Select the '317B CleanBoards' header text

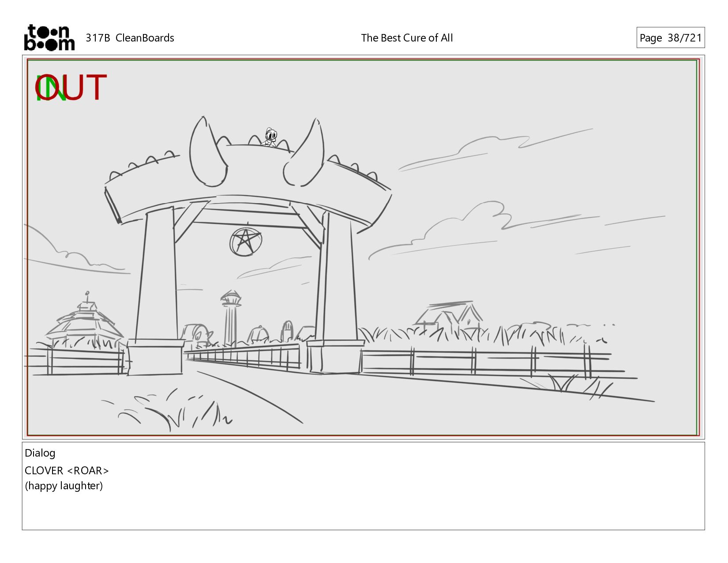click(130, 38)
